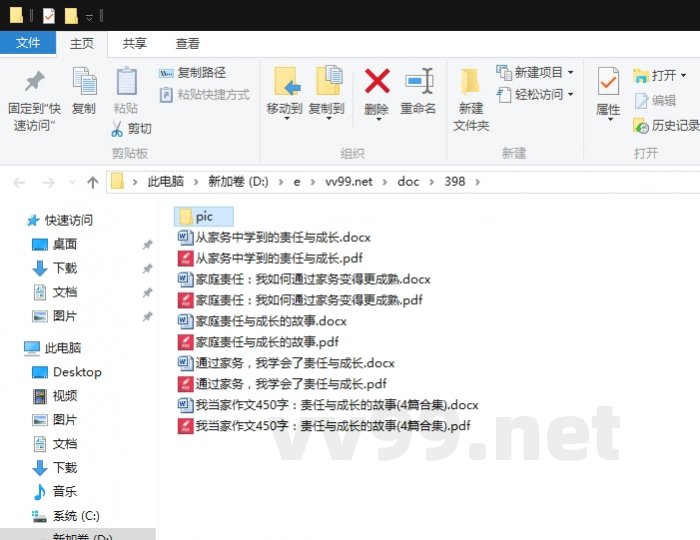
Task: Pin folder to Quick access
Action: (34, 101)
